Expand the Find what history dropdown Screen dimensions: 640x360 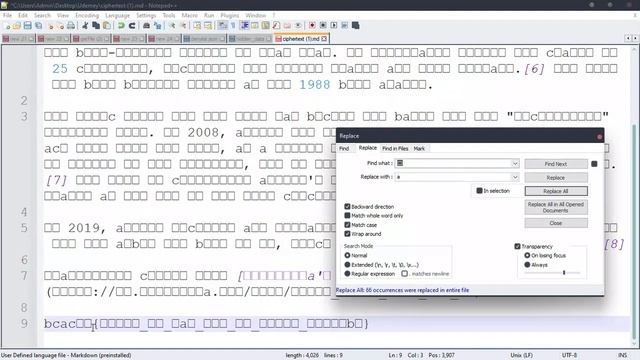(x=515, y=163)
